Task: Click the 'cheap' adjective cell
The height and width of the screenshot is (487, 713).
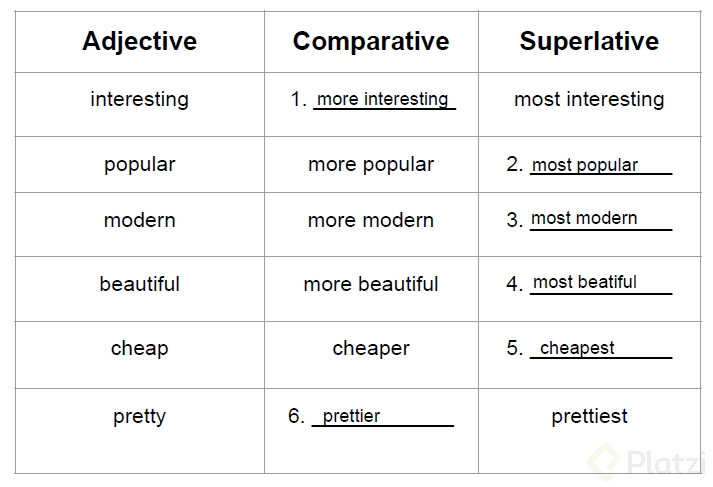Action: click(x=139, y=348)
